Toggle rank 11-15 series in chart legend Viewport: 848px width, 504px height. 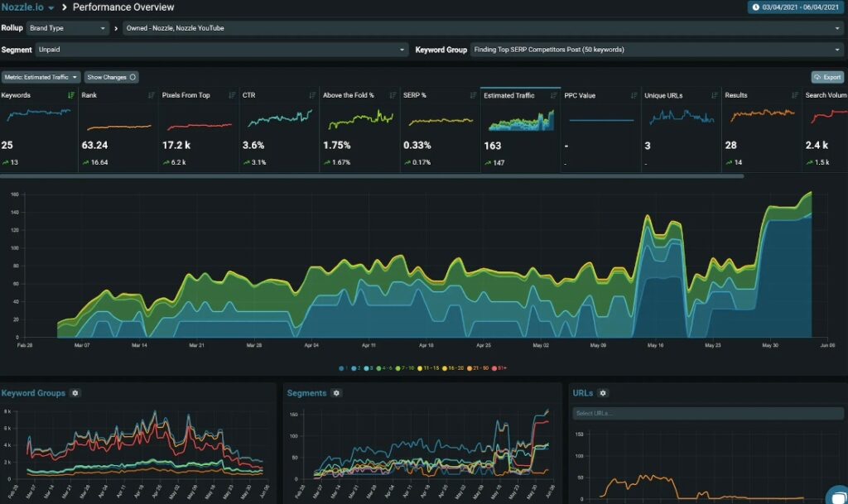[x=427, y=368]
